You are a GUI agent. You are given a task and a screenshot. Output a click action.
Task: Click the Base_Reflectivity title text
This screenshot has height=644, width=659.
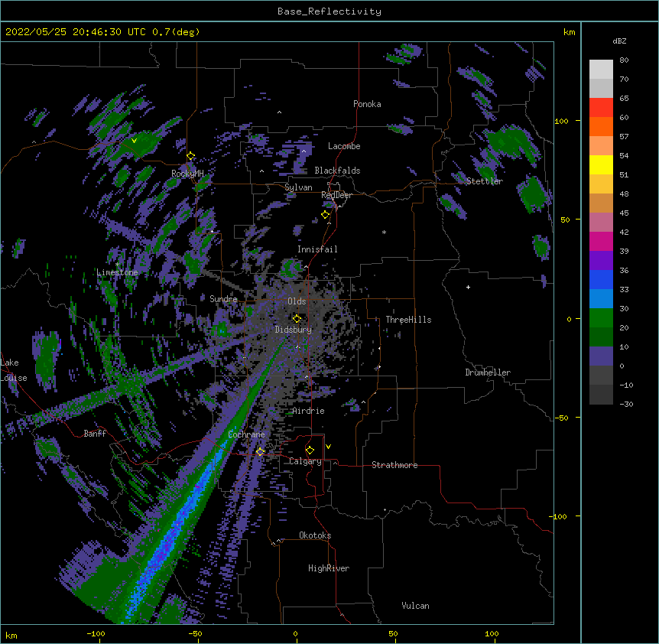tap(329, 11)
